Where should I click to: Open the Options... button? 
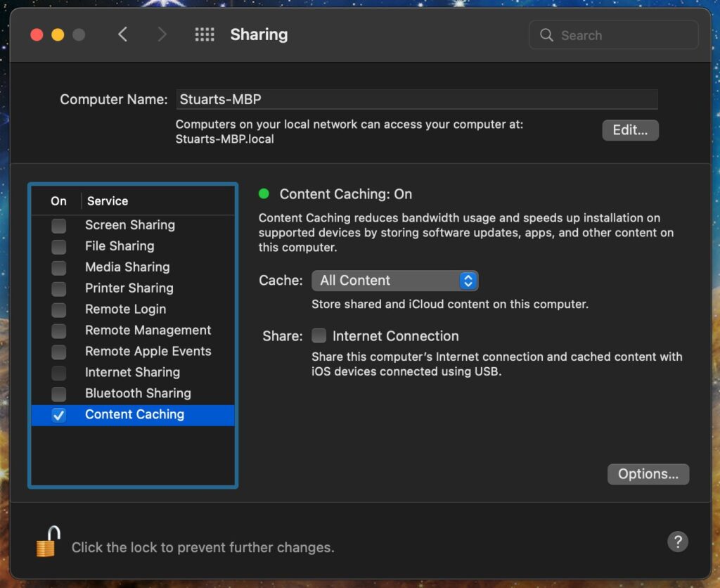point(648,474)
